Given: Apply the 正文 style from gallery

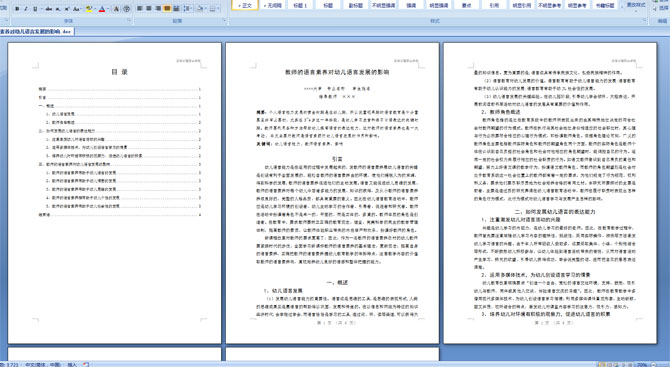Looking at the screenshot, I should (x=245, y=6).
